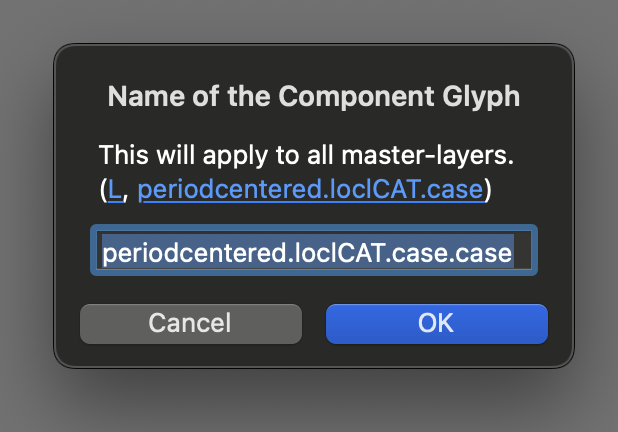Hit the blue OK default button
The width and height of the screenshot is (618, 432).
click(436, 323)
